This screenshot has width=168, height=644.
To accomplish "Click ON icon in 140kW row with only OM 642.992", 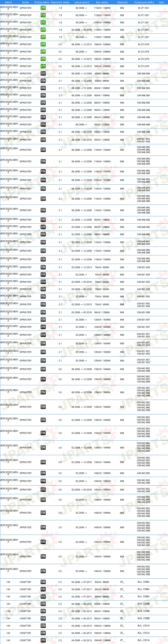I will [x=43, y=473].
